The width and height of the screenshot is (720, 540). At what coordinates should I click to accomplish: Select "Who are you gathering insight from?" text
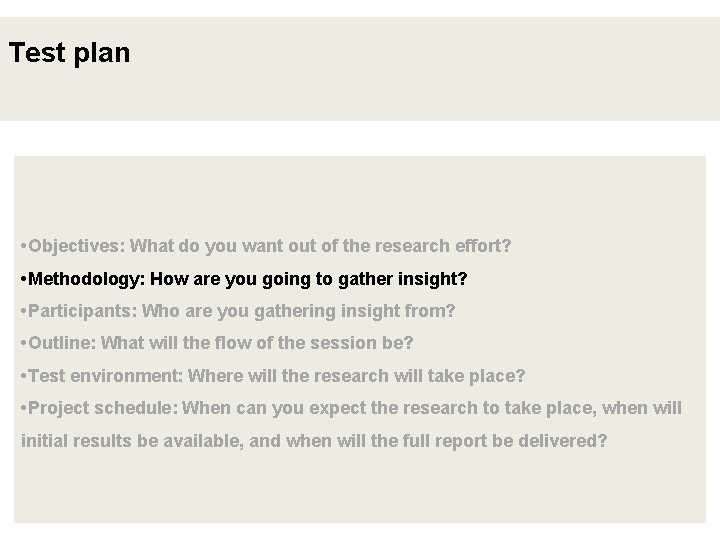(299, 311)
